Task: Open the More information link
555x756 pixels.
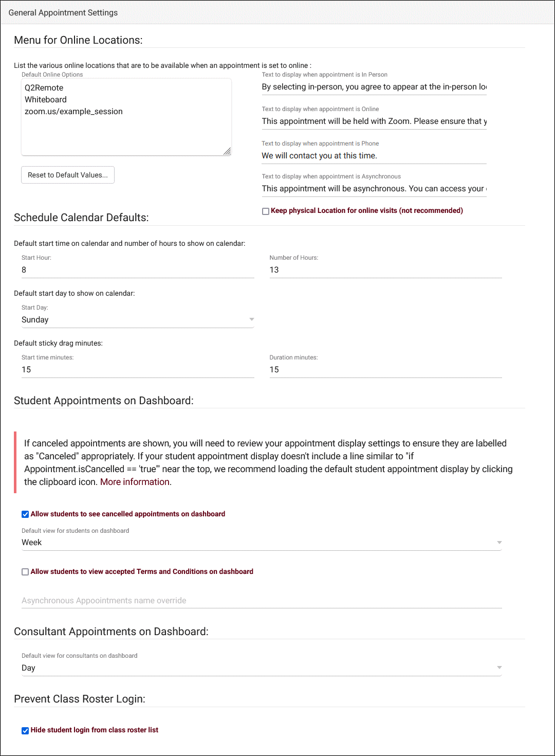Action: 135,482
